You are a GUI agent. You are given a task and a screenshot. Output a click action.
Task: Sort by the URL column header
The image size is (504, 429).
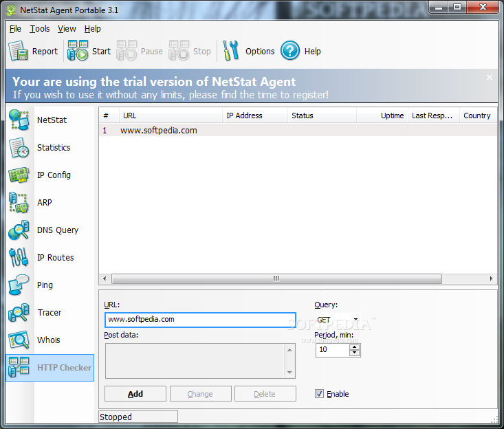click(171, 115)
